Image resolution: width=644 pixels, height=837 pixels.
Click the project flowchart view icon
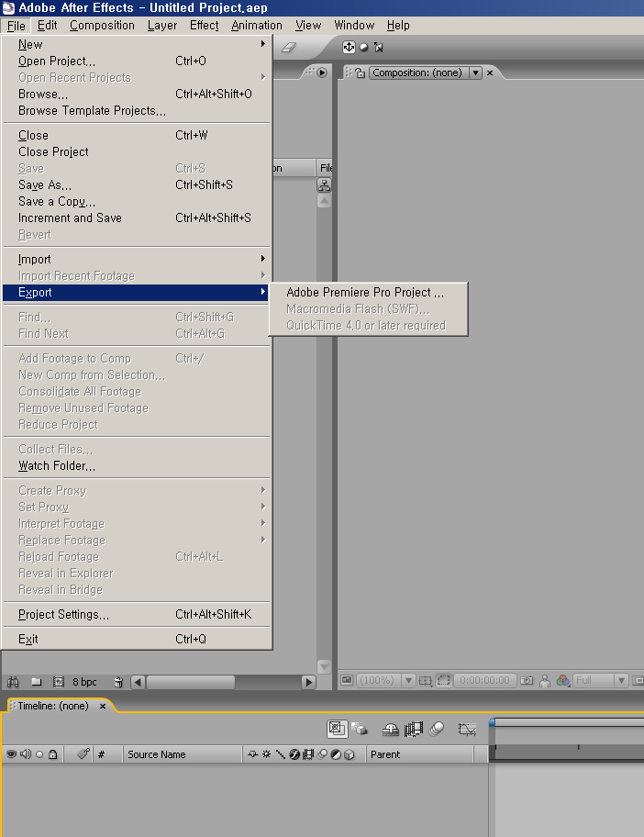(324, 185)
